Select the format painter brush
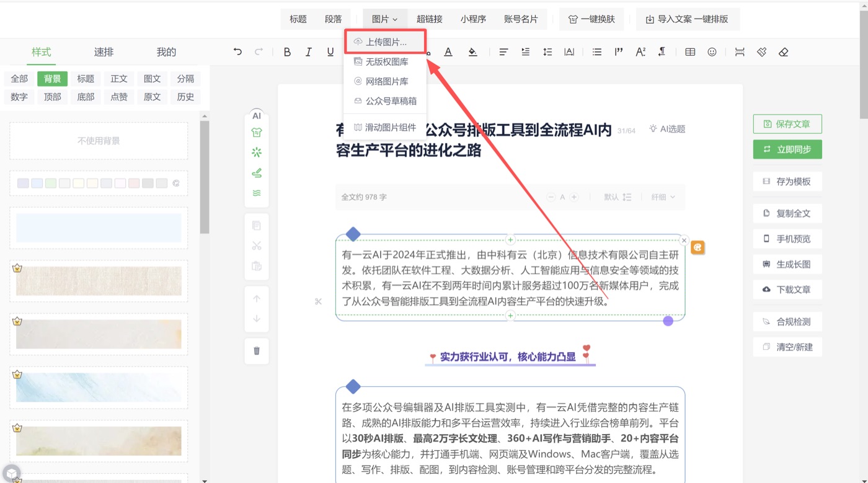 [761, 52]
